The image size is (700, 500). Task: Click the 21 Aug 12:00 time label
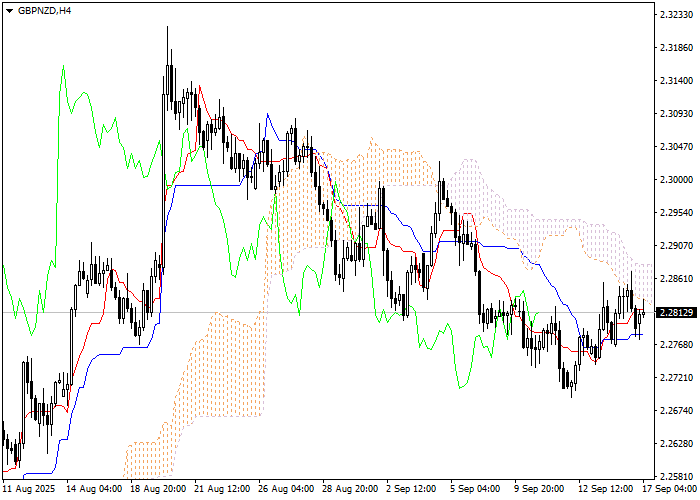pyautogui.click(x=222, y=490)
